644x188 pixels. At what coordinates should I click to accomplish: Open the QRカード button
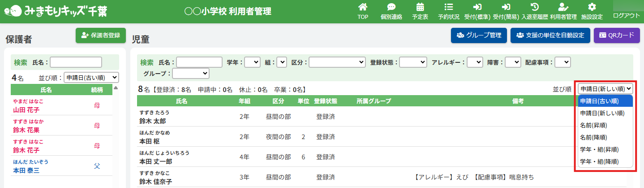tap(617, 35)
